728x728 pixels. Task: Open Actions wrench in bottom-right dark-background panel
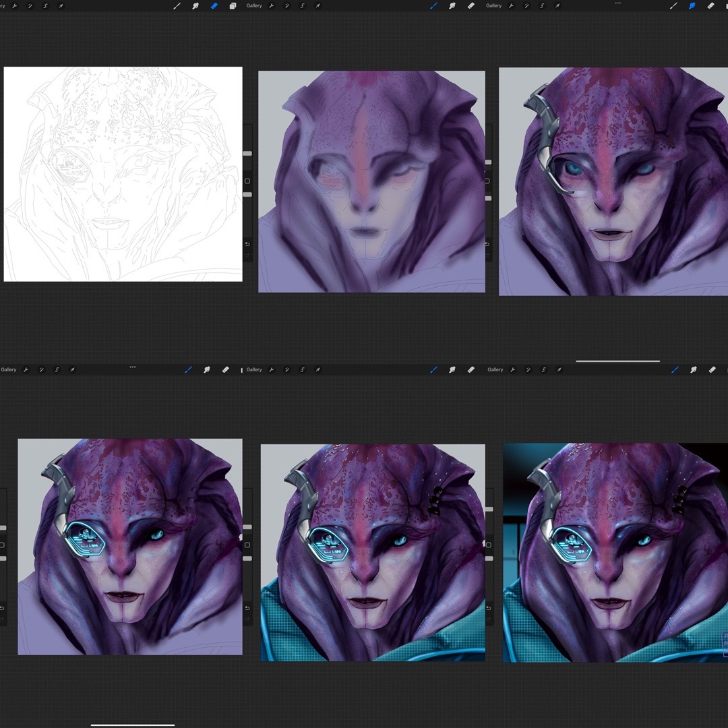[512, 370]
